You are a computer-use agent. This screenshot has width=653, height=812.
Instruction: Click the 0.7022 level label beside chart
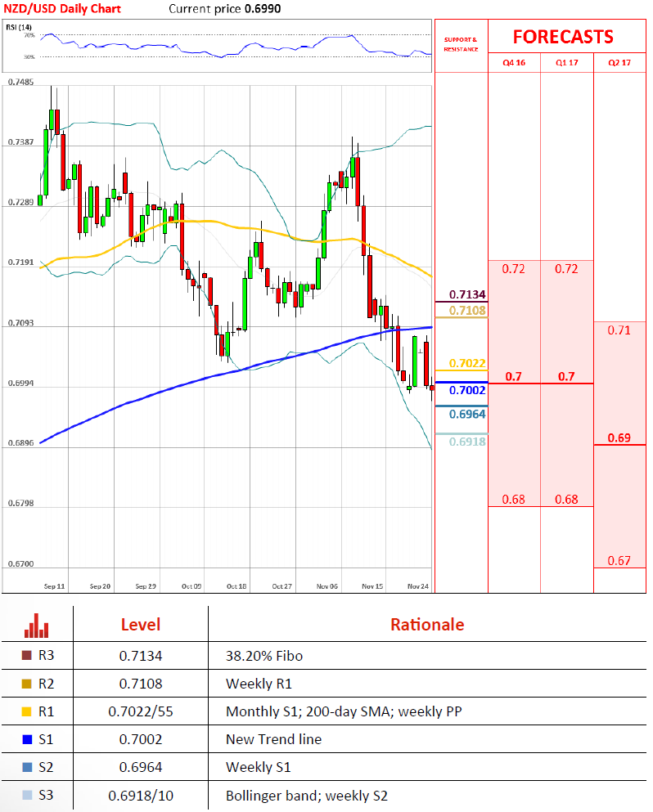pyautogui.click(x=467, y=363)
